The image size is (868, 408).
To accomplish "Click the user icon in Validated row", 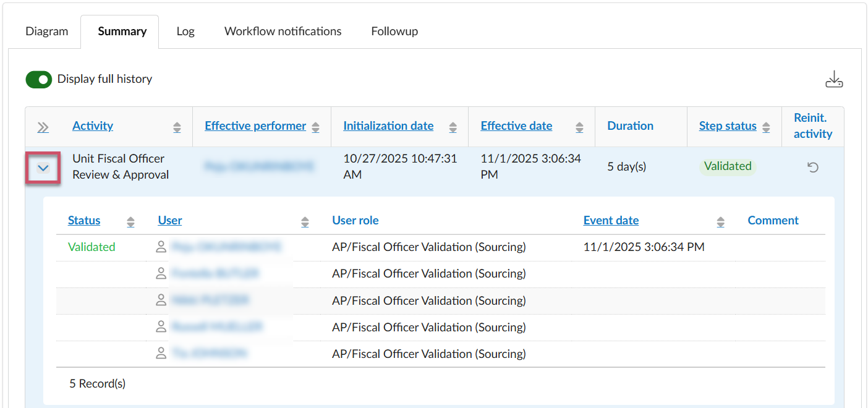I will point(161,247).
